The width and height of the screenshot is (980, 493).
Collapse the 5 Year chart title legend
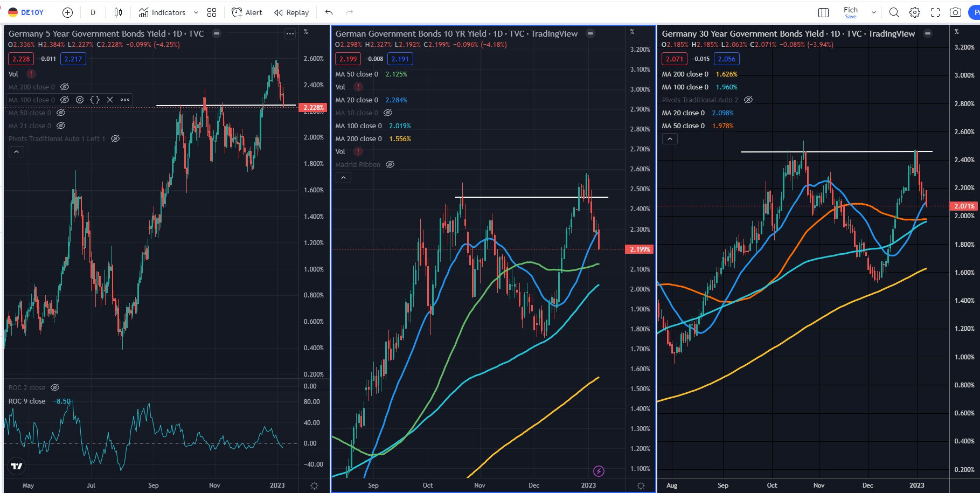tap(217, 33)
